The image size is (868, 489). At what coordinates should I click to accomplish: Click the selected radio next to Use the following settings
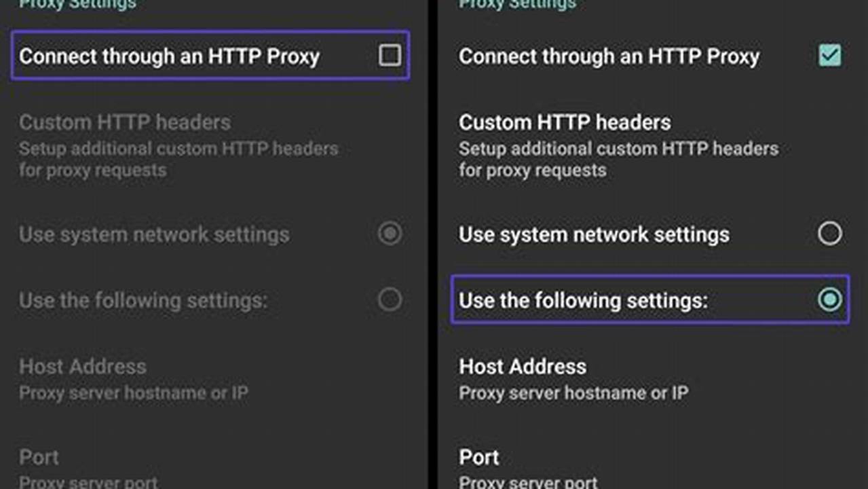tap(829, 300)
